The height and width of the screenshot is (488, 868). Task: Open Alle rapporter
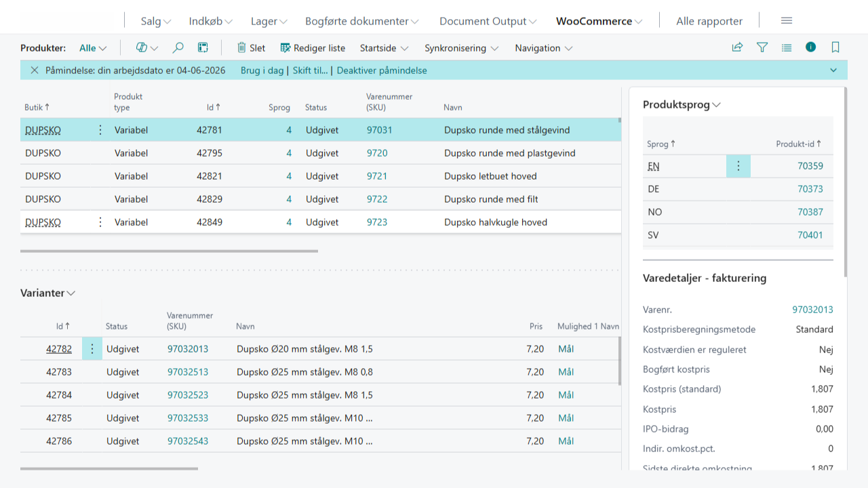[709, 21]
